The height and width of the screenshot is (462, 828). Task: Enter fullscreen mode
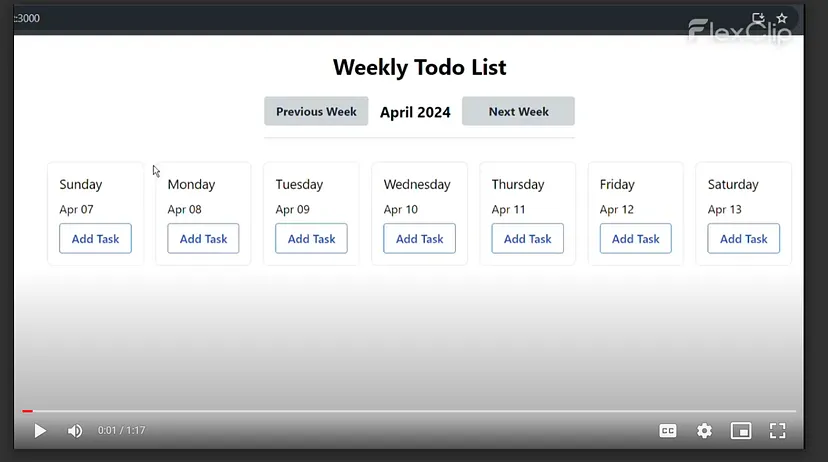(x=777, y=431)
